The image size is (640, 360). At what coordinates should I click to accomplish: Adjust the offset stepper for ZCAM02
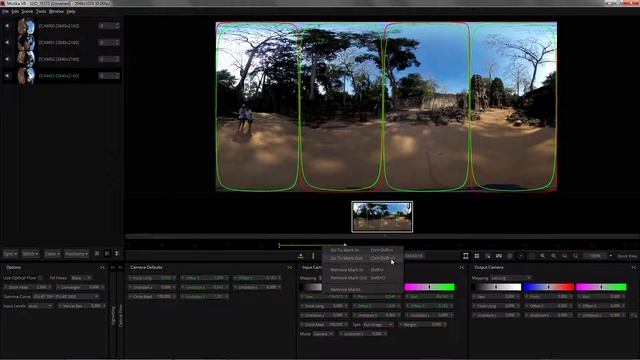109,59
